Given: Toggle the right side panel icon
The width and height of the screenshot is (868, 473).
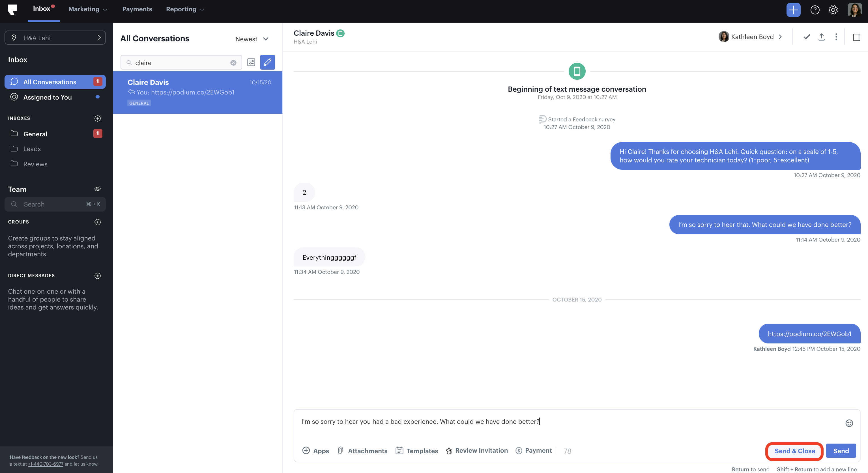Looking at the screenshot, I should pos(856,37).
